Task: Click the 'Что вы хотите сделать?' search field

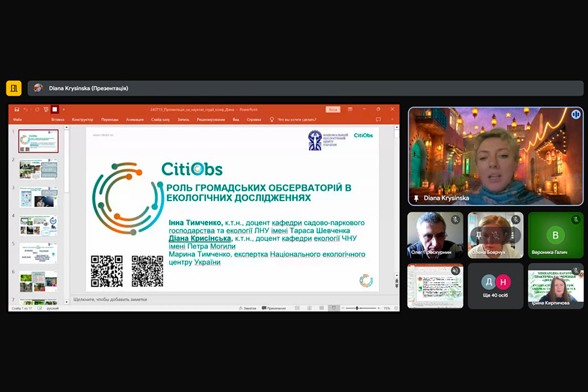Action: coord(297,120)
